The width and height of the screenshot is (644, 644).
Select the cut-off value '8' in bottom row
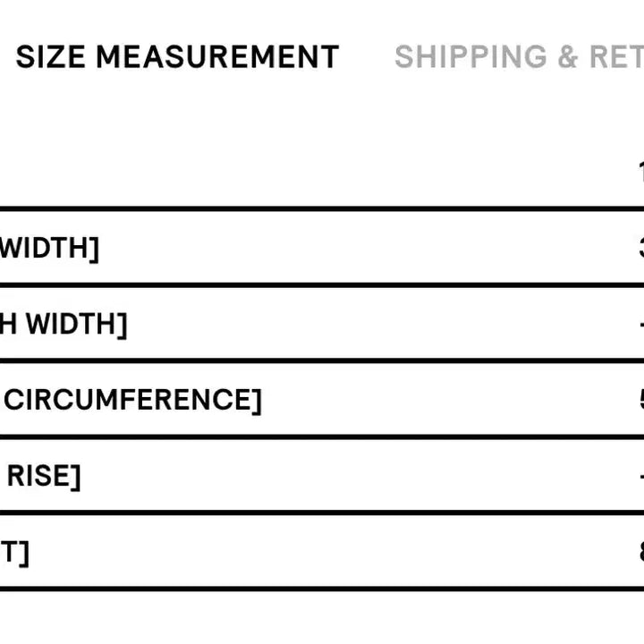[639, 552]
